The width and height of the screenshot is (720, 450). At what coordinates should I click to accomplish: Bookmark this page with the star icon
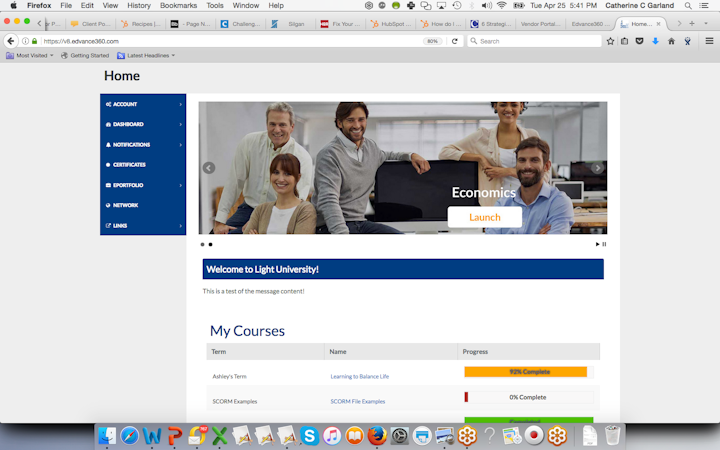coord(610,41)
